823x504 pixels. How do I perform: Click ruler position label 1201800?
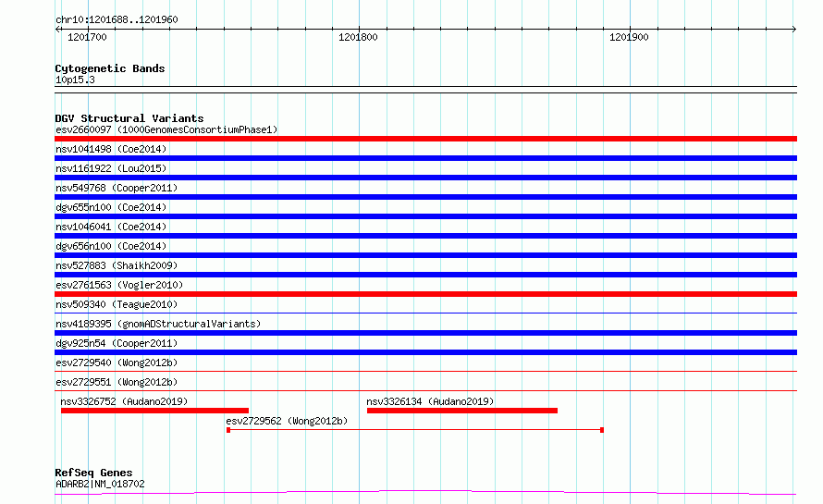358,37
